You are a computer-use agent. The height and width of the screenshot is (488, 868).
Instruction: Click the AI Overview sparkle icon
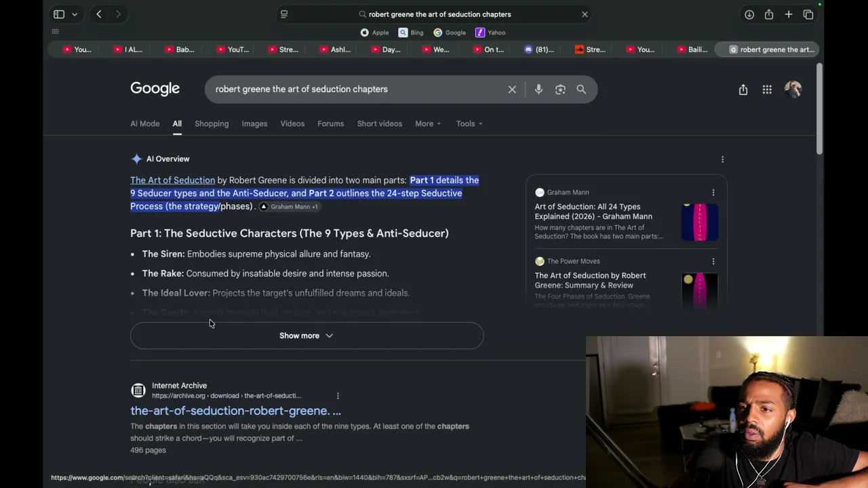coord(137,159)
